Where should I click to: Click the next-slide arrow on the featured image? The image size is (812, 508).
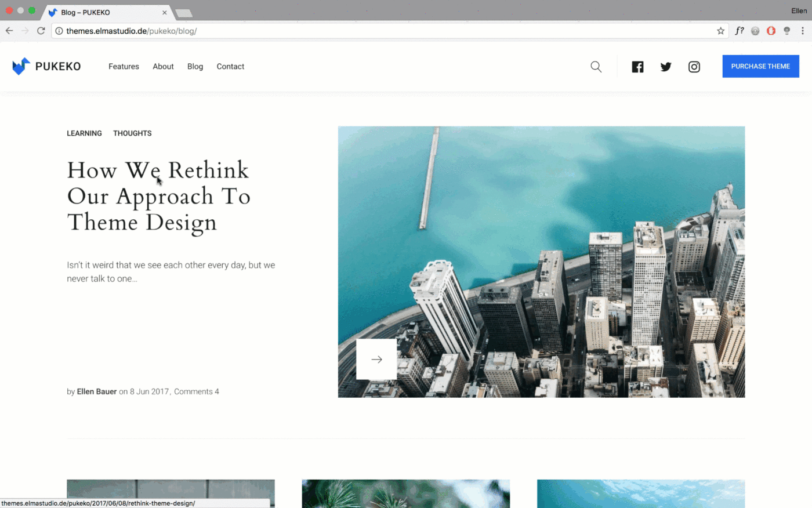tap(376, 359)
